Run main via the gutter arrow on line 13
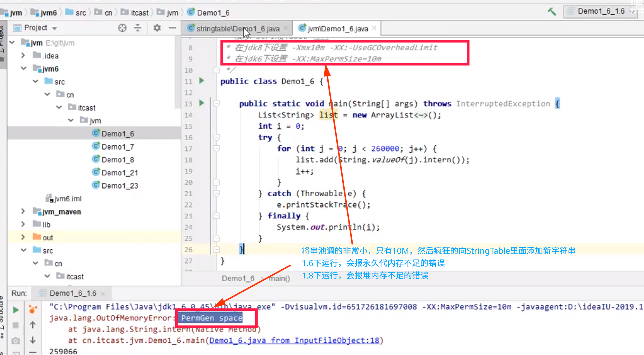 point(202,103)
